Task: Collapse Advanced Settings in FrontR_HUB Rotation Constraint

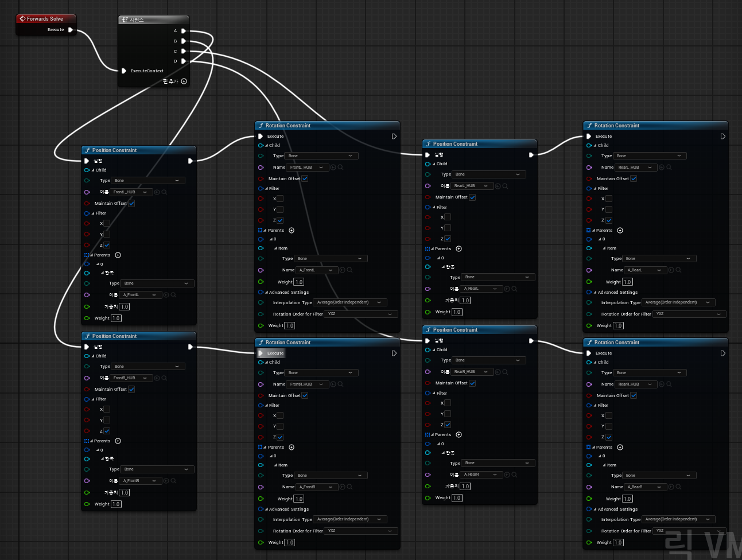Action: tap(266, 510)
